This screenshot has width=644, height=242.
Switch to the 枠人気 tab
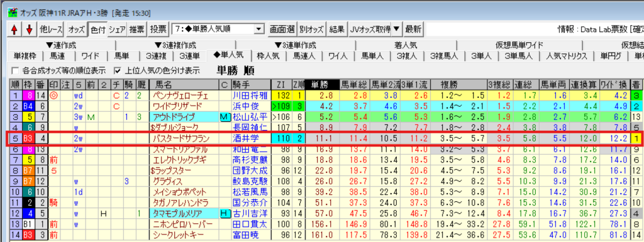point(268,55)
